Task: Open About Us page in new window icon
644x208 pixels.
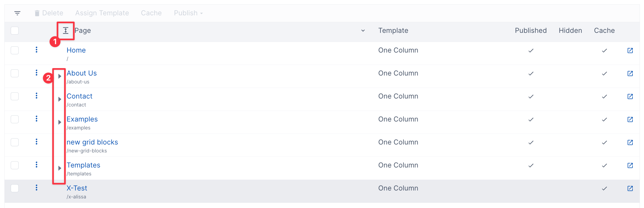Action: click(x=630, y=73)
